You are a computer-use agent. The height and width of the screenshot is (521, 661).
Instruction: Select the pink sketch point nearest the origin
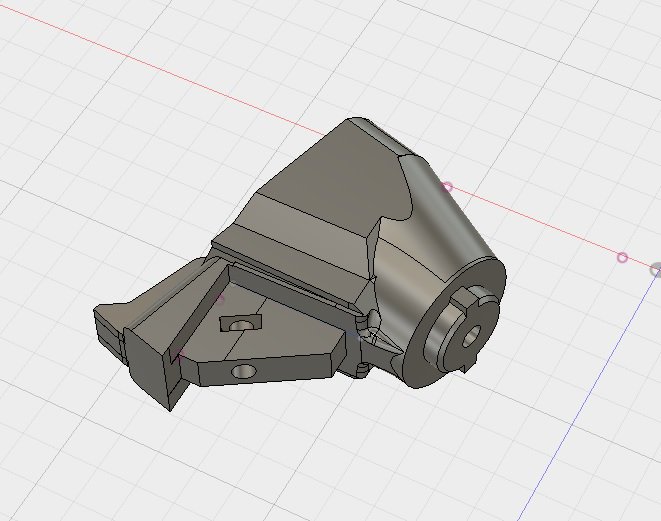tap(622, 258)
